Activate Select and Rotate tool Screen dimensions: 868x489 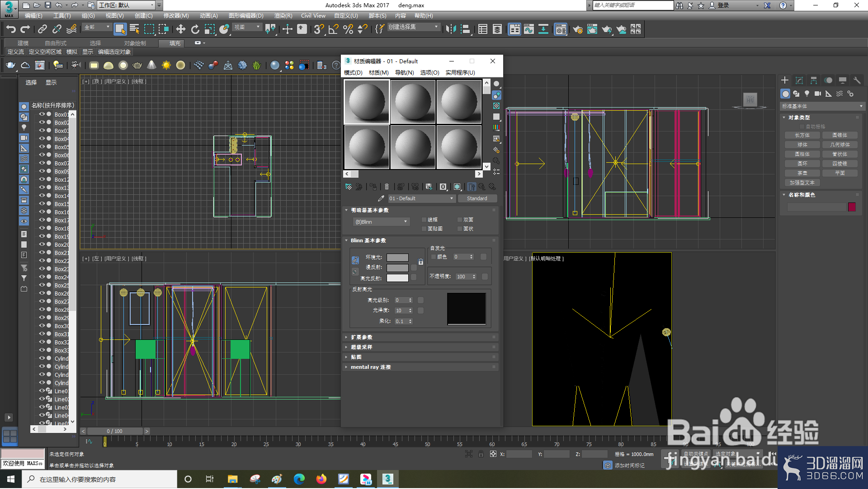(195, 29)
